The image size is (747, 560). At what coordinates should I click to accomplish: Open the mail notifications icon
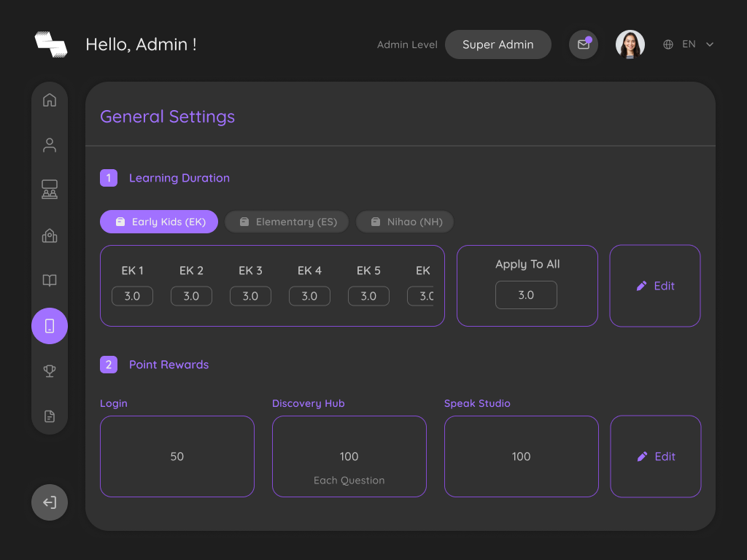pyautogui.click(x=584, y=44)
